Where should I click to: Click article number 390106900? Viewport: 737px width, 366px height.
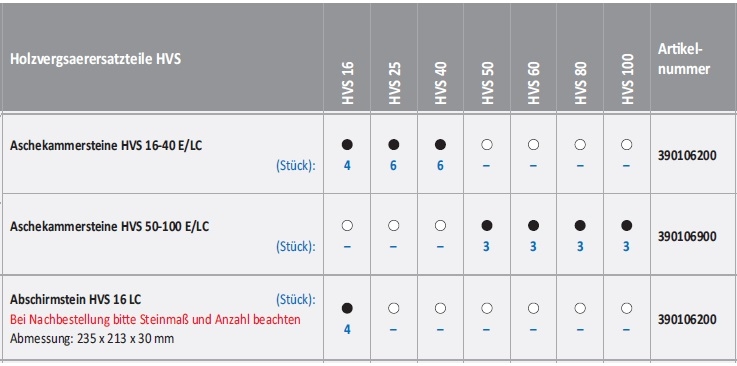[687, 236]
